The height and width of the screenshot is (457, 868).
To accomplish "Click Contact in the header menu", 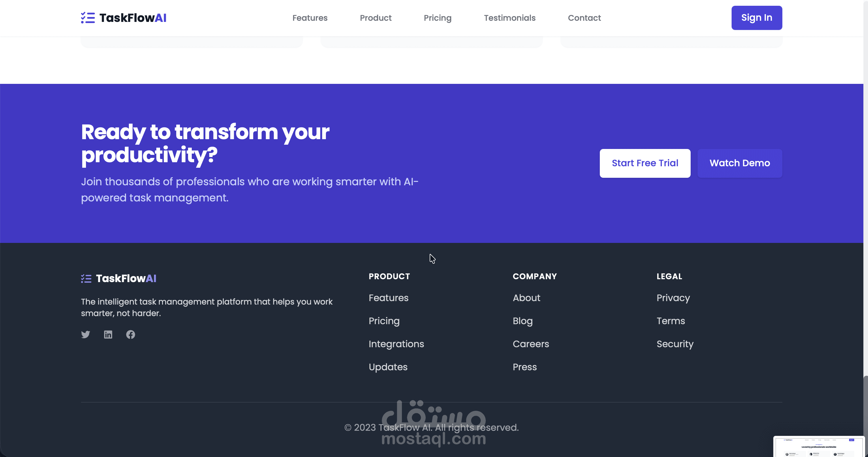I will click(x=584, y=18).
